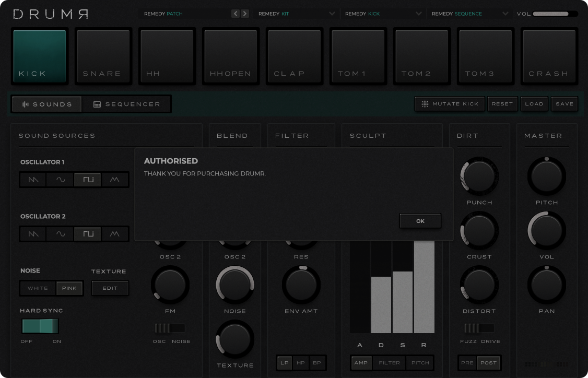Select Oscillator 2 square waveform
Image resolution: width=588 pixels, height=378 pixels.
click(x=88, y=234)
